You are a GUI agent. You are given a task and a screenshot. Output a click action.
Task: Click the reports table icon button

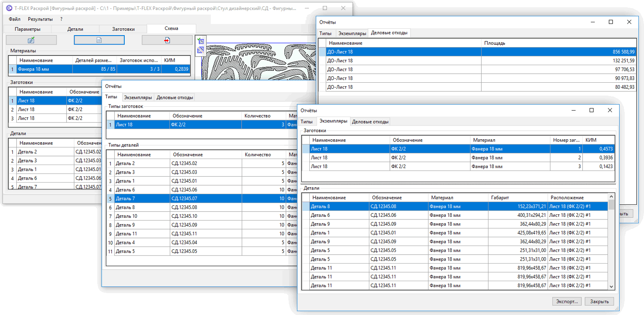pyautogui.click(x=99, y=40)
